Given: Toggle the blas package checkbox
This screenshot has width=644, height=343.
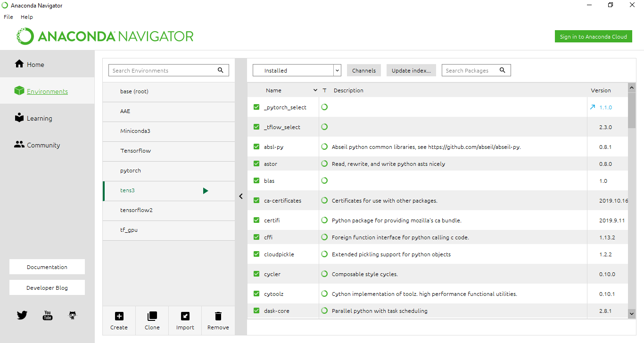Looking at the screenshot, I should [x=256, y=181].
